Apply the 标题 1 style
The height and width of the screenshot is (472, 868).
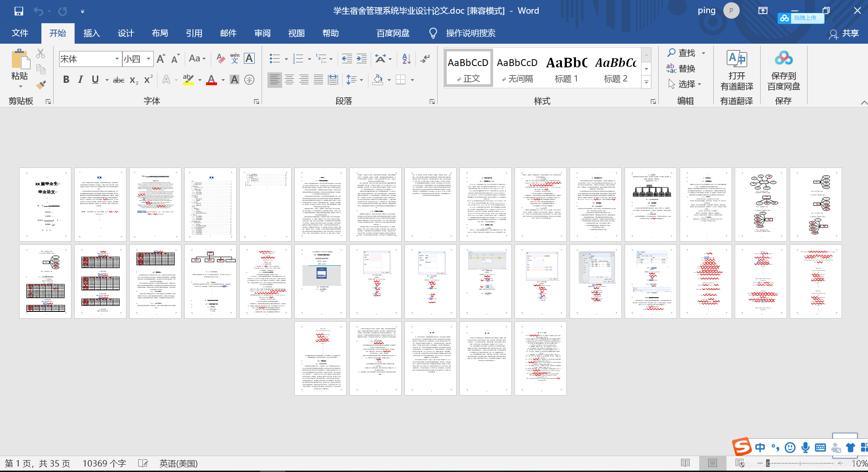click(566, 68)
